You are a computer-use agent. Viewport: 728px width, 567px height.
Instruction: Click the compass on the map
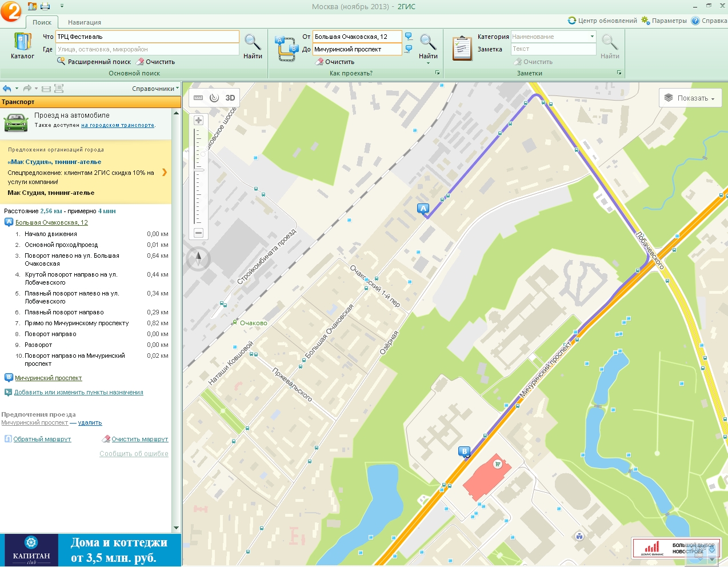[x=198, y=259]
